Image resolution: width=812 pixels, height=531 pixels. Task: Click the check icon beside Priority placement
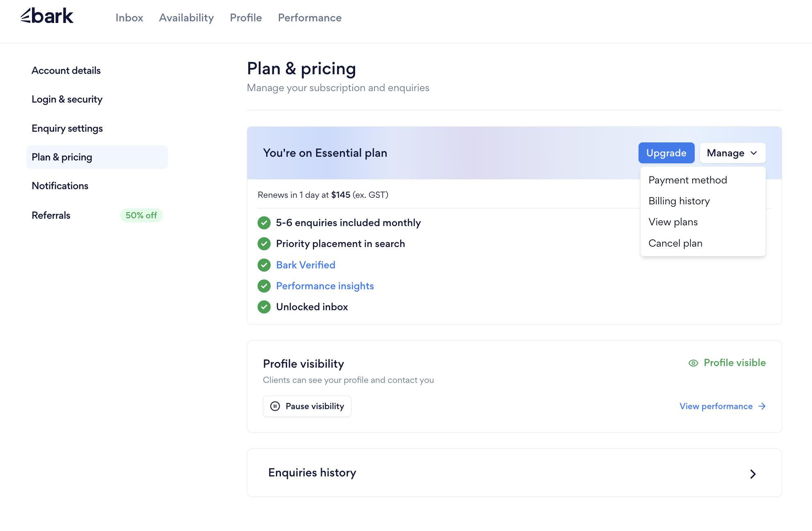tap(264, 244)
